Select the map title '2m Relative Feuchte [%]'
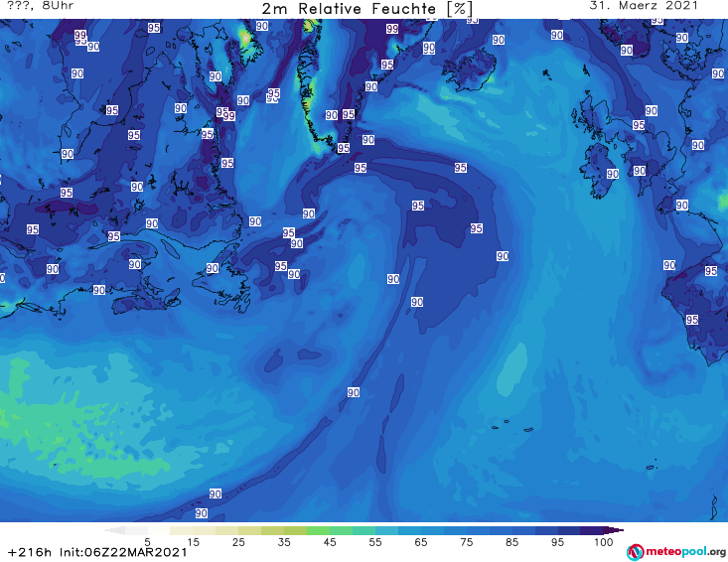728x562 pixels. point(367,8)
